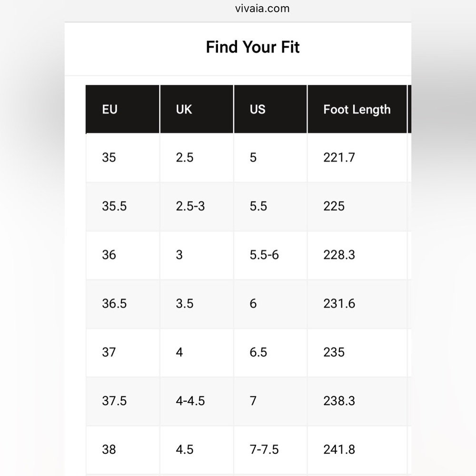Viewport: 476px width, 476px height.
Task: Select EU size 35 cell
Action: (123, 158)
